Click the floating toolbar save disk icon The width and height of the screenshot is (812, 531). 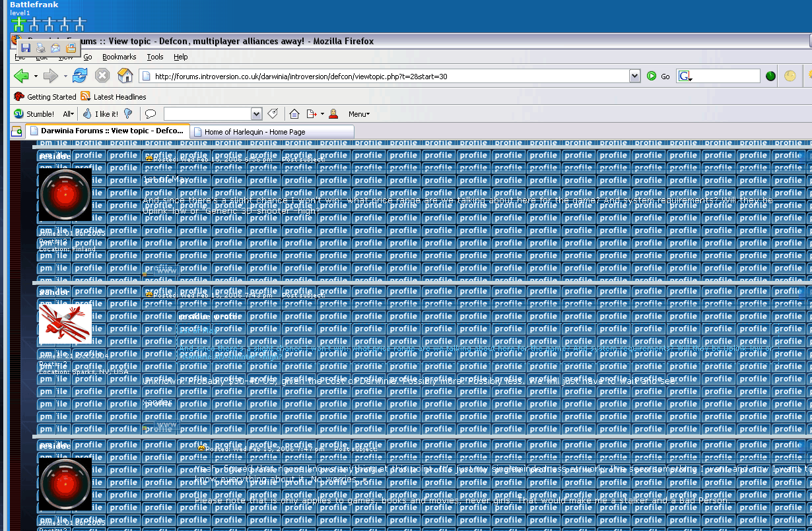click(26, 48)
